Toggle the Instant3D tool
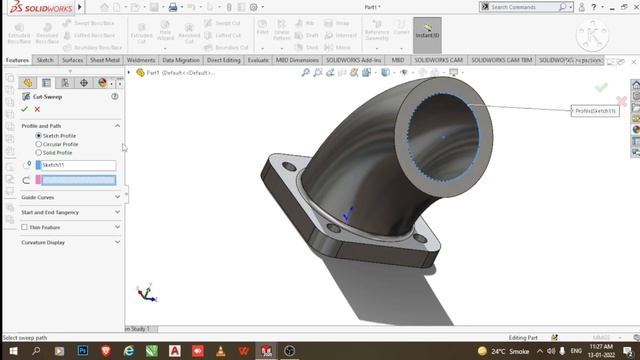The width and height of the screenshot is (640, 360). coord(427,35)
